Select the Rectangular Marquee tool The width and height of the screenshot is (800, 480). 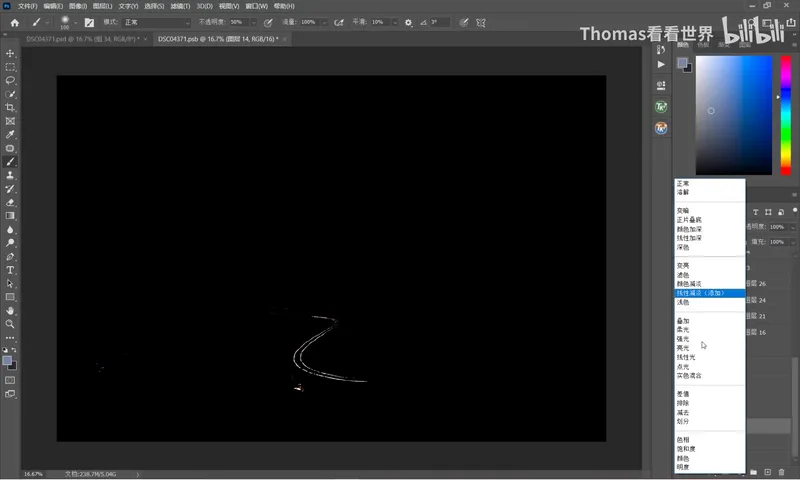pos(10,67)
